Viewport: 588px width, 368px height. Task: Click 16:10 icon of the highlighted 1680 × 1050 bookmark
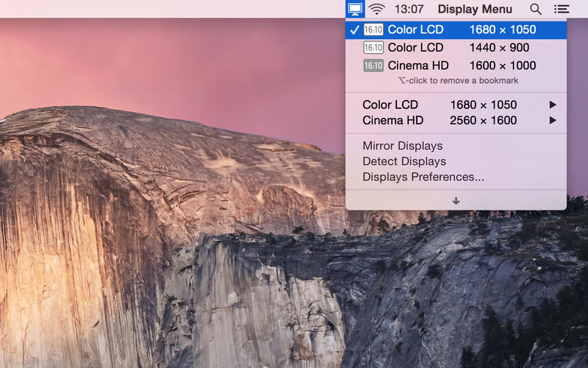click(x=373, y=30)
